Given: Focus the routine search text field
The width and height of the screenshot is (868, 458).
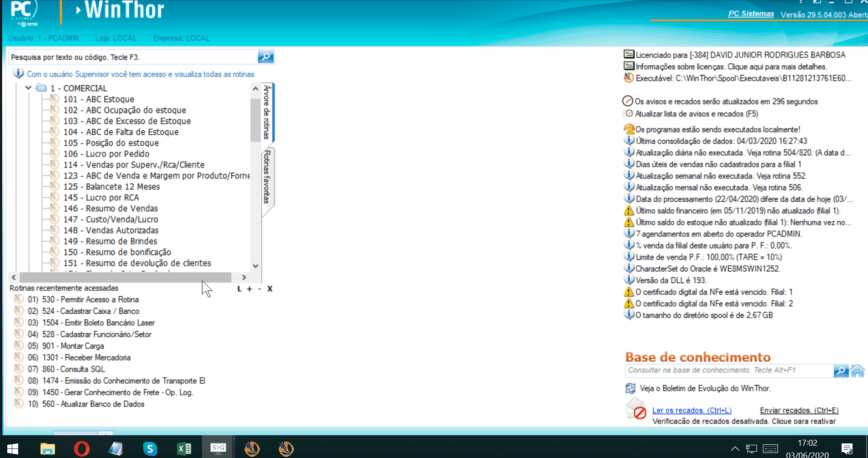Looking at the screenshot, I should [x=133, y=57].
